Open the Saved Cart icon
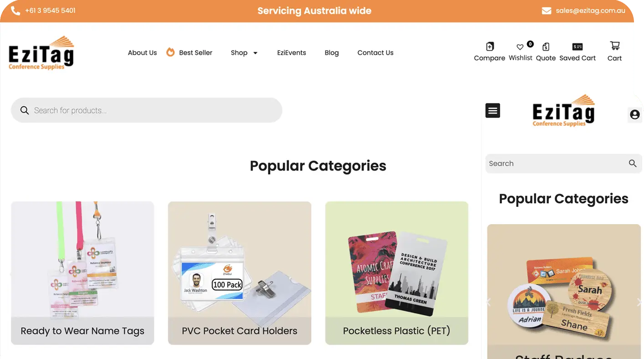 (x=578, y=46)
